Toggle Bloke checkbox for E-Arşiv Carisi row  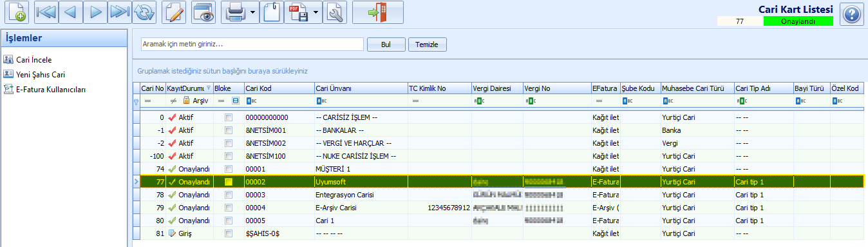pyautogui.click(x=228, y=208)
